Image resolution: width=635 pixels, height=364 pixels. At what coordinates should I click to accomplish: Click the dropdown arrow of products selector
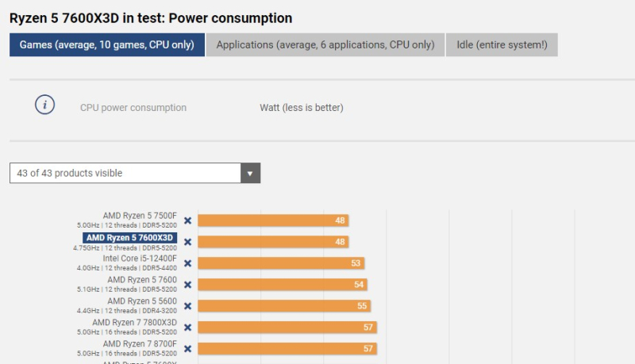pyautogui.click(x=250, y=173)
